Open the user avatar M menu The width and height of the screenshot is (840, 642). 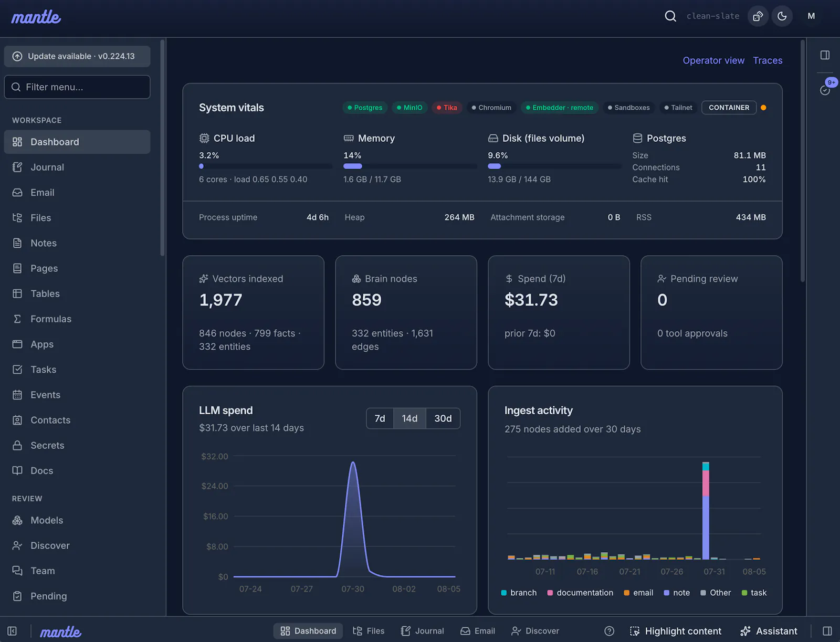click(811, 16)
